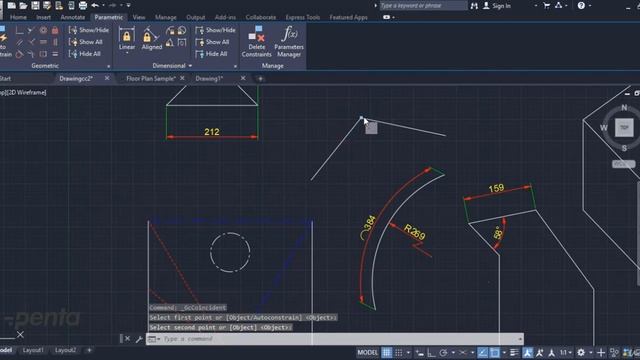This screenshot has height=360, width=640.
Task: Open the Geometric panel settings launcher arrow
Action: pyautogui.click(x=109, y=66)
